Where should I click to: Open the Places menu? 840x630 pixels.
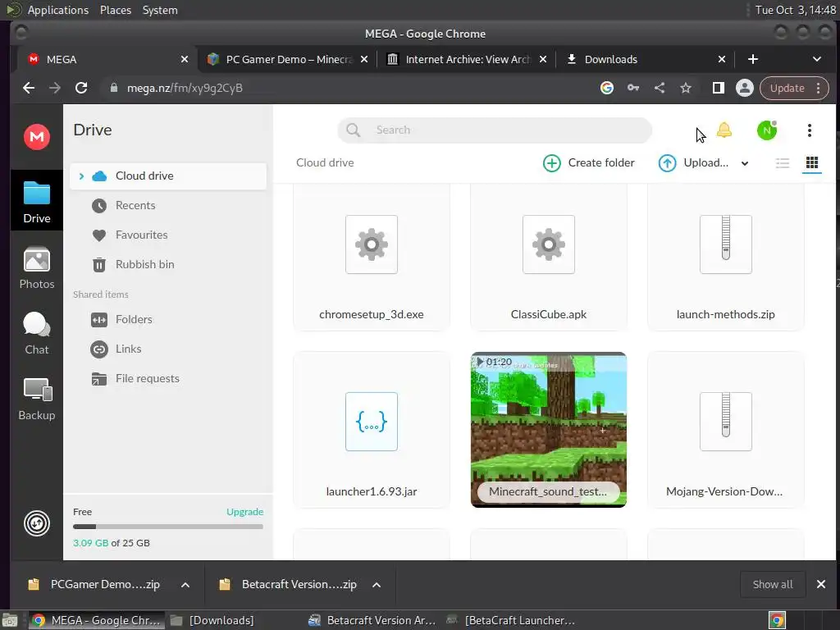[x=115, y=10]
